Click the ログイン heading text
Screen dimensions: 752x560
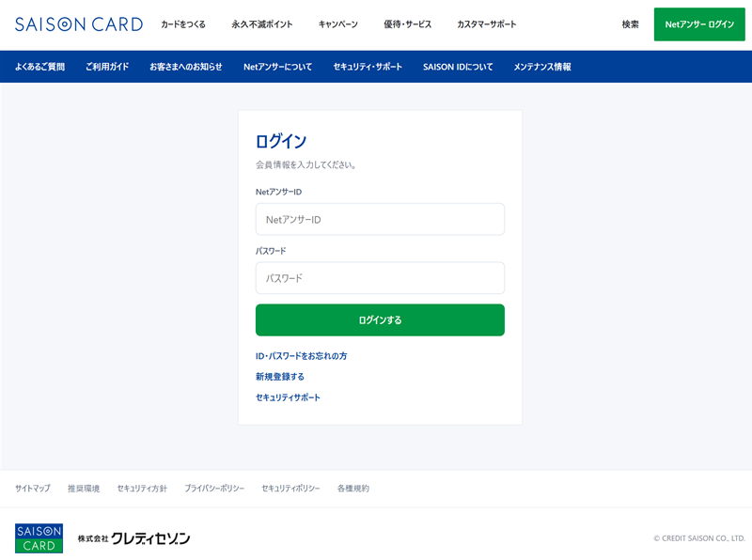point(280,141)
